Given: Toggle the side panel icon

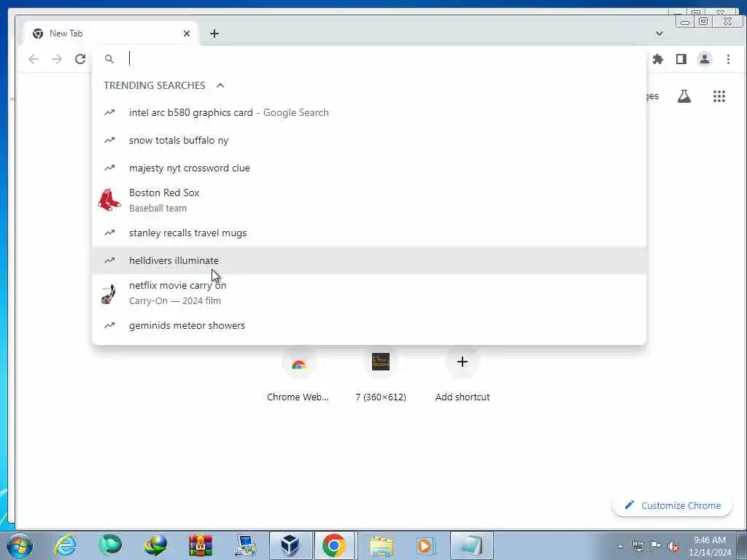Looking at the screenshot, I should point(681,59).
